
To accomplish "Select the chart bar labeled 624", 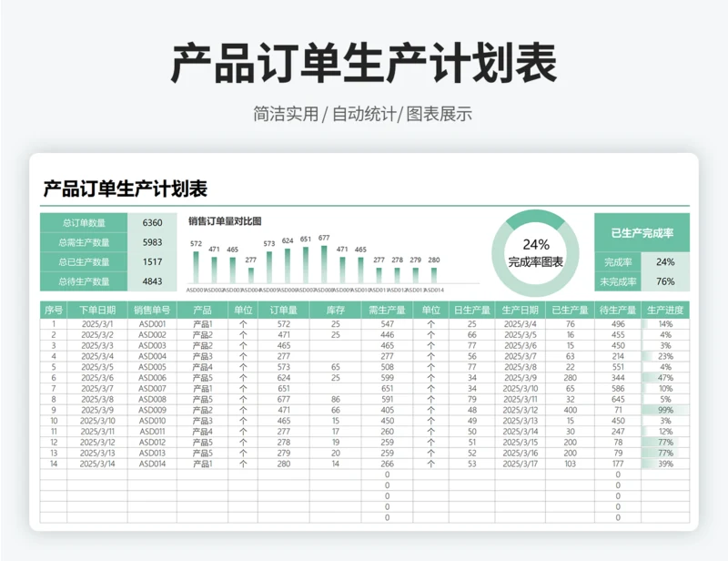I will (288, 266).
